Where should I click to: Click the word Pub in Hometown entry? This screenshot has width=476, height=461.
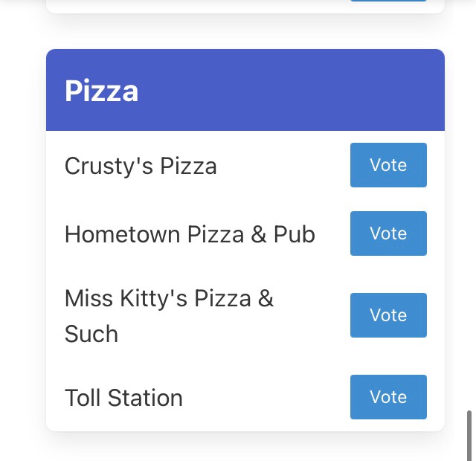pyautogui.click(x=295, y=234)
